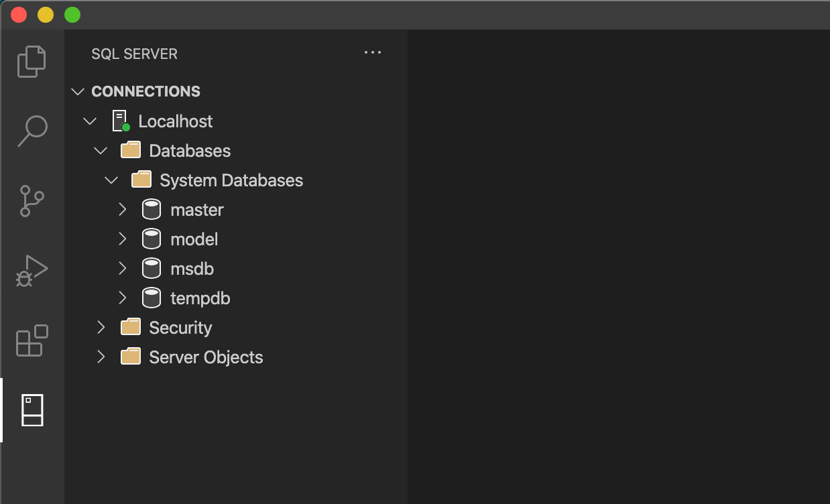Select the Server Objects tree label
Screen dimensions: 830x504
click(206, 357)
